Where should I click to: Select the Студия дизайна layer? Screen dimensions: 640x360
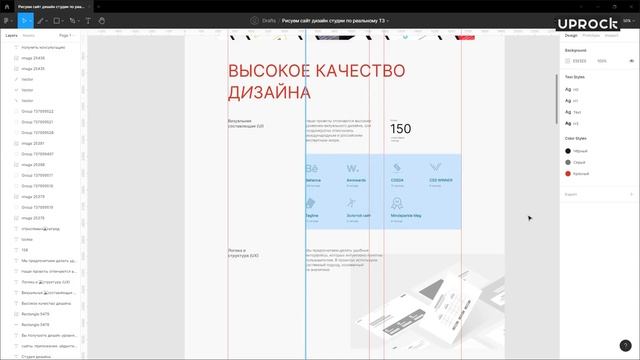click(36, 357)
